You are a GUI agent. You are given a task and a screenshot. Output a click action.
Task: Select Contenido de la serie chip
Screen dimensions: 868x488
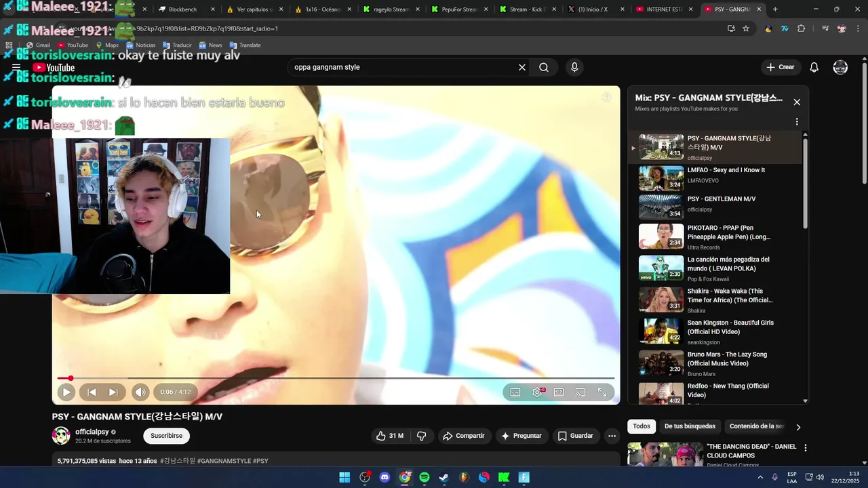point(757,426)
